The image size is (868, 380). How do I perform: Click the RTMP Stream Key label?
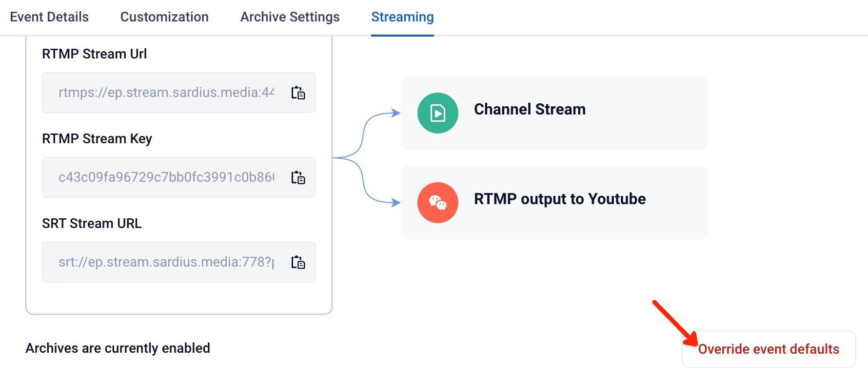tap(97, 139)
